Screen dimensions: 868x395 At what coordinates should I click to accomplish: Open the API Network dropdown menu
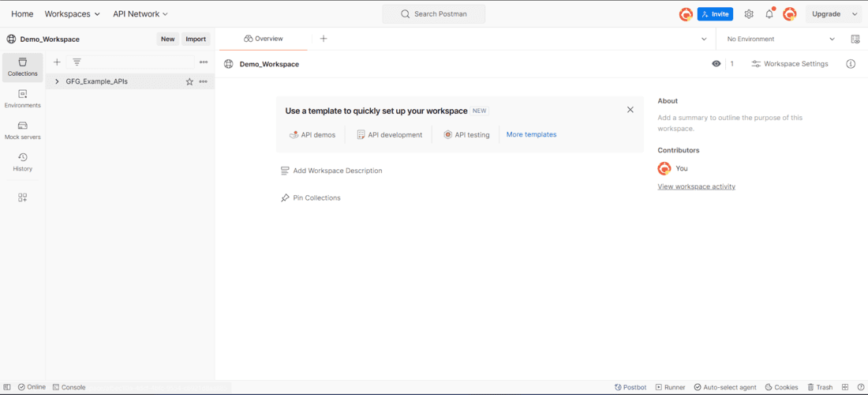(140, 14)
